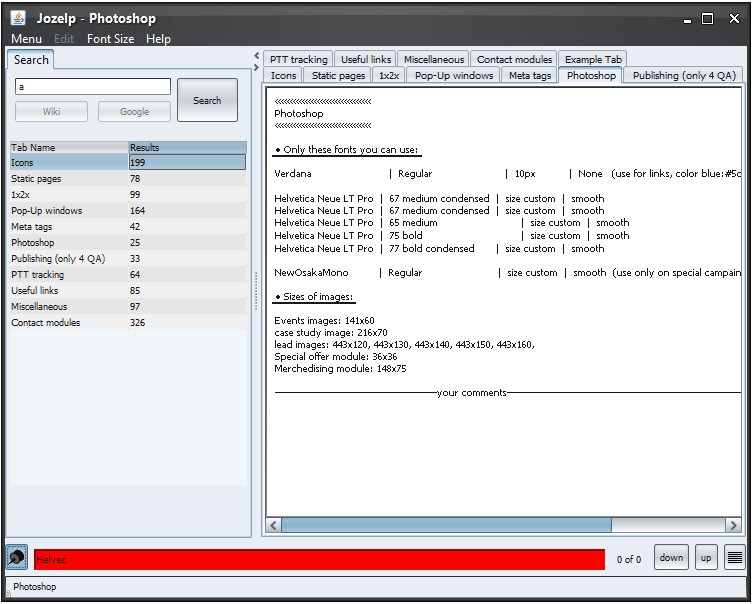Switch to the 1x2x tab

coord(389,76)
